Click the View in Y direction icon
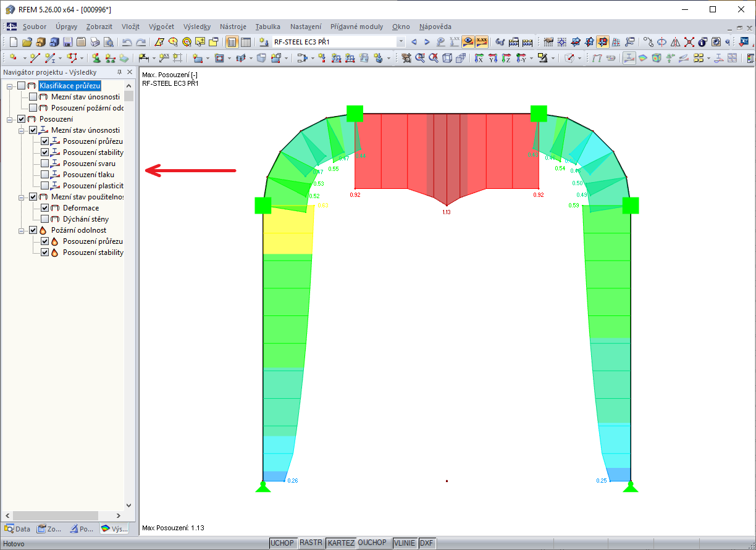The height and width of the screenshot is (550, 756). [x=493, y=58]
